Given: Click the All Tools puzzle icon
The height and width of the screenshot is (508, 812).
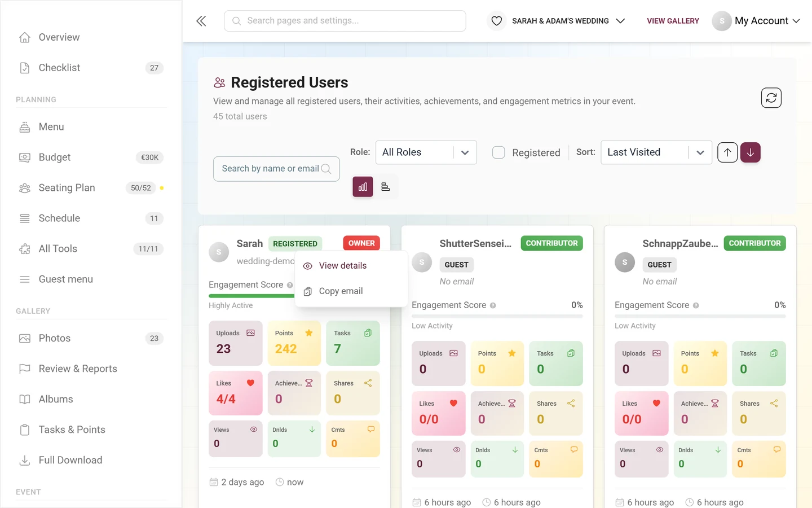Looking at the screenshot, I should point(25,249).
